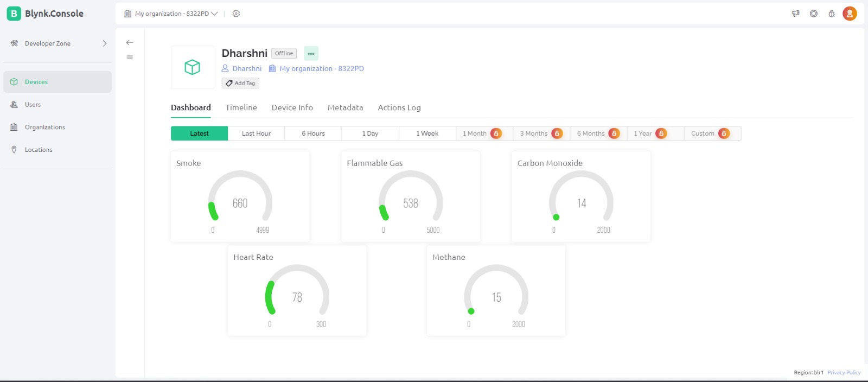This screenshot has height=382, width=868.
Task: Expand the Developer Zone section
Action: (58, 43)
